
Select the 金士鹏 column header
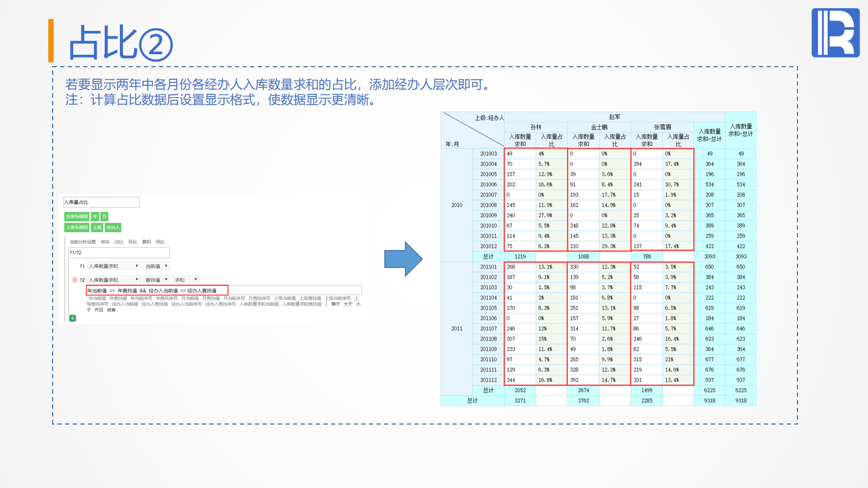[x=599, y=127]
